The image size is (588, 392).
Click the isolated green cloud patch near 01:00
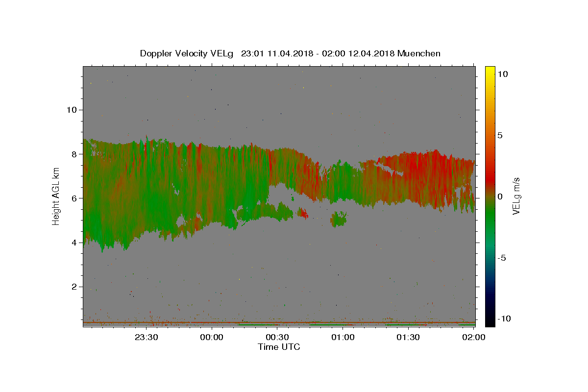tap(338, 219)
